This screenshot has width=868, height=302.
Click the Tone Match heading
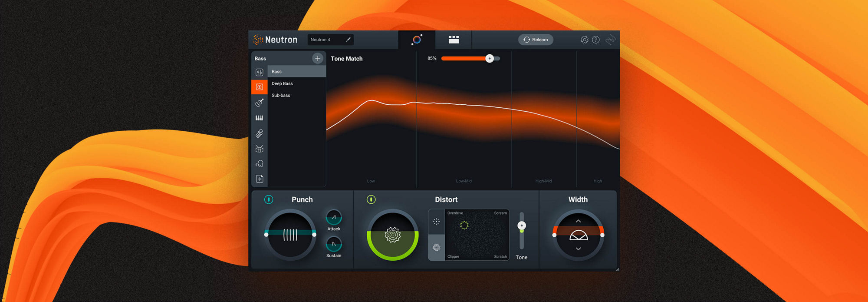coord(346,59)
